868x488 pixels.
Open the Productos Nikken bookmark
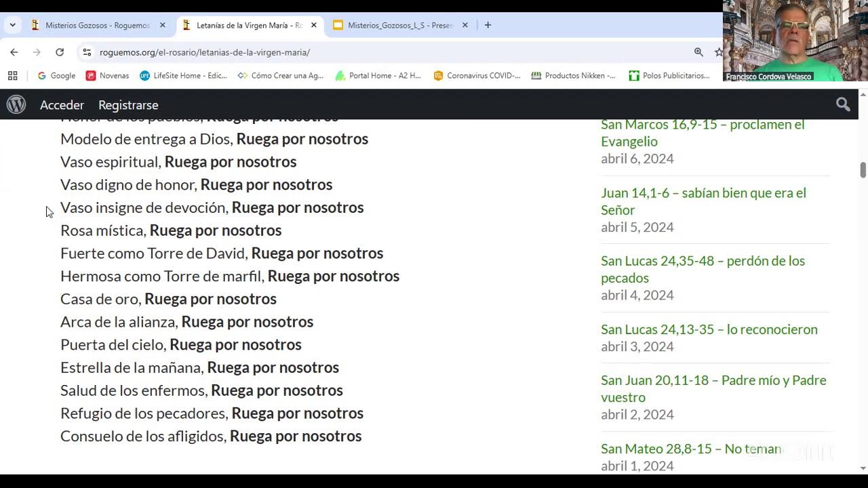[x=574, y=76]
